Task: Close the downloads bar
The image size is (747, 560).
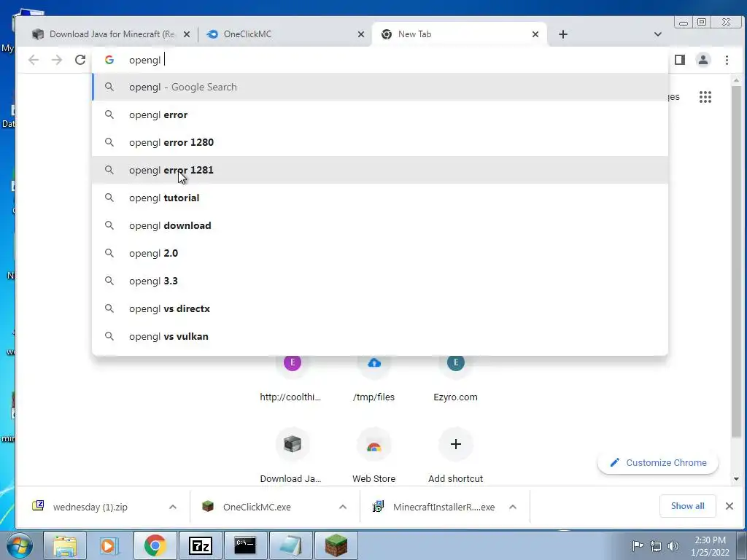Action: coord(729,506)
